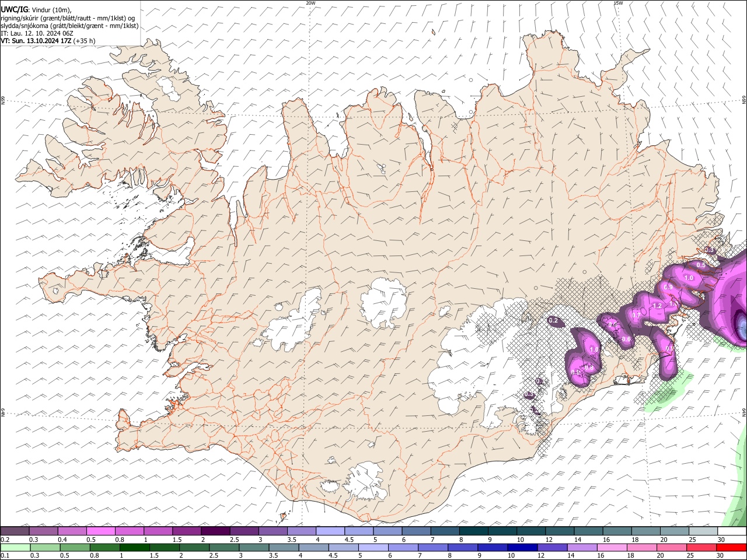747x560 pixels.
Task: Select the pure red bottom-row swatch at 30
Action: (731, 548)
